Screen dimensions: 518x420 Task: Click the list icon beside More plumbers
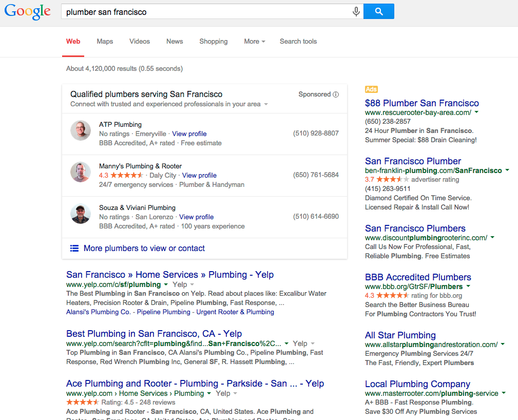pyautogui.click(x=74, y=248)
